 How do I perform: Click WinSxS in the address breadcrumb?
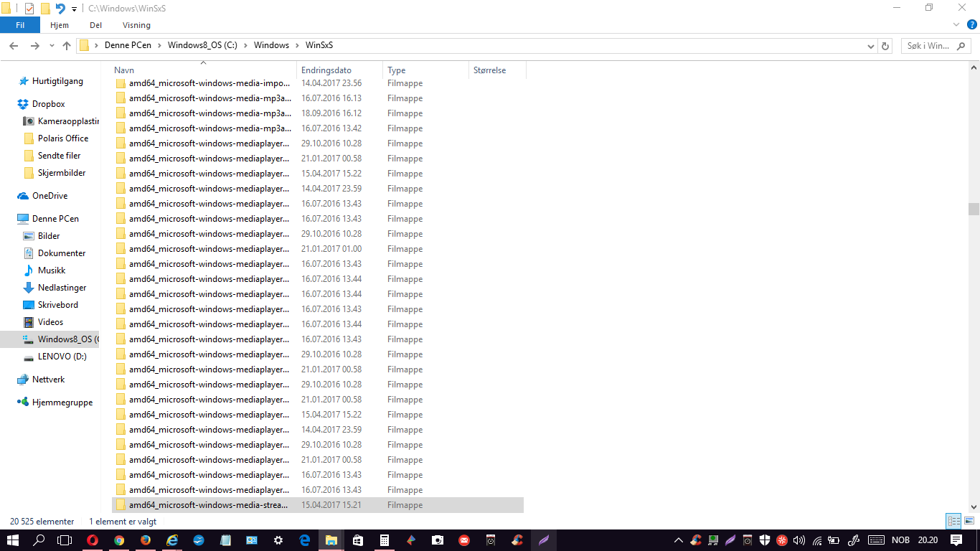319,45
